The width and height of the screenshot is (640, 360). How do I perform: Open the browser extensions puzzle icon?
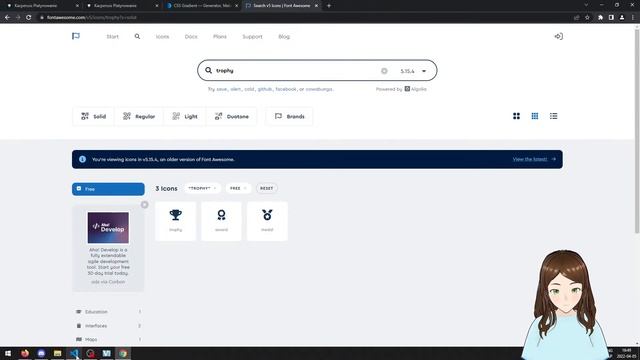point(600,18)
